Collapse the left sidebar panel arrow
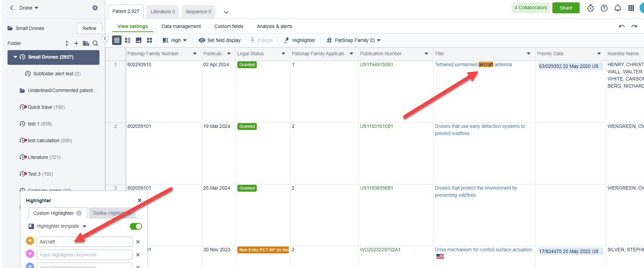The height and width of the screenshot is (268, 644). (x=106, y=39)
